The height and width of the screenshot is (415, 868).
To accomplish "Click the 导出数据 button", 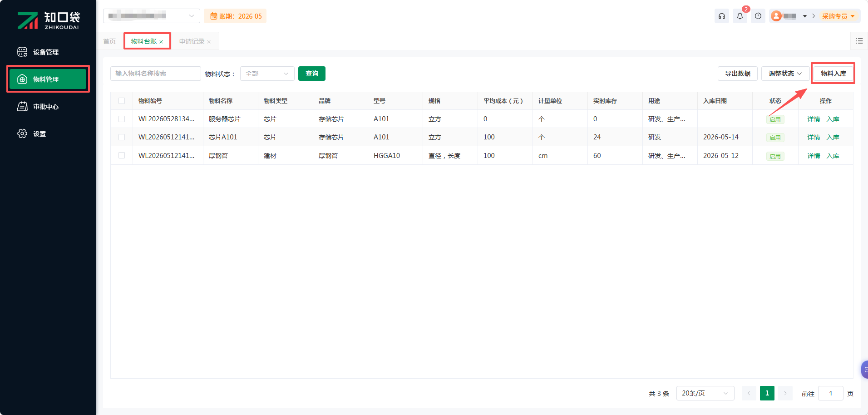I will [x=738, y=74].
